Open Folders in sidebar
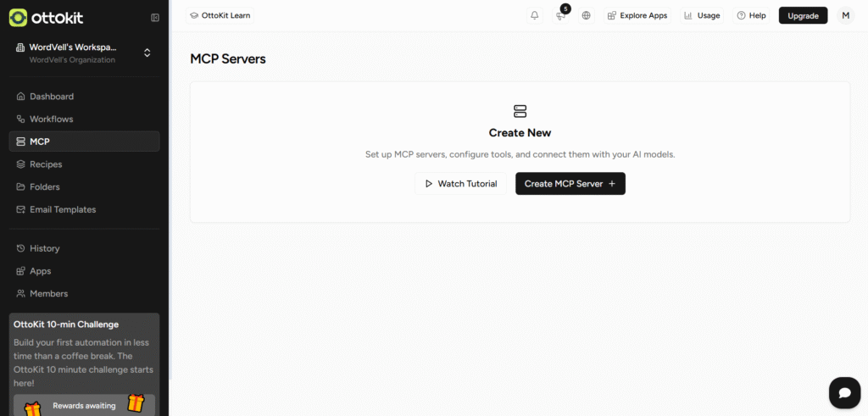Screen dimensions: 868x416 point(84,187)
